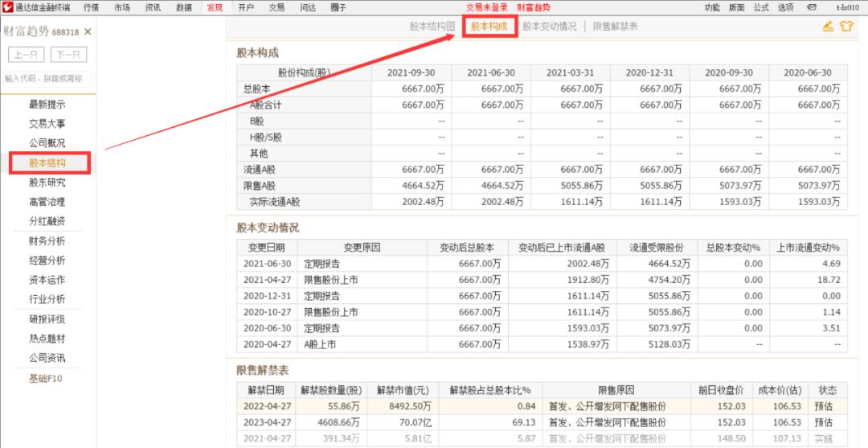Screen dimensions: 868x448
Task: Select 交易大事 in the sidebar
Action: coord(47,124)
